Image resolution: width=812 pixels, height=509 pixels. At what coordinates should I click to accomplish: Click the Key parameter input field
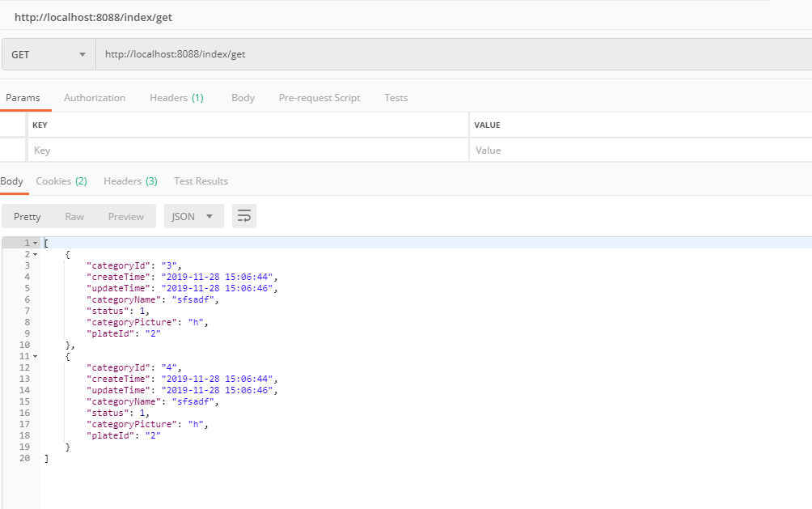click(248, 151)
